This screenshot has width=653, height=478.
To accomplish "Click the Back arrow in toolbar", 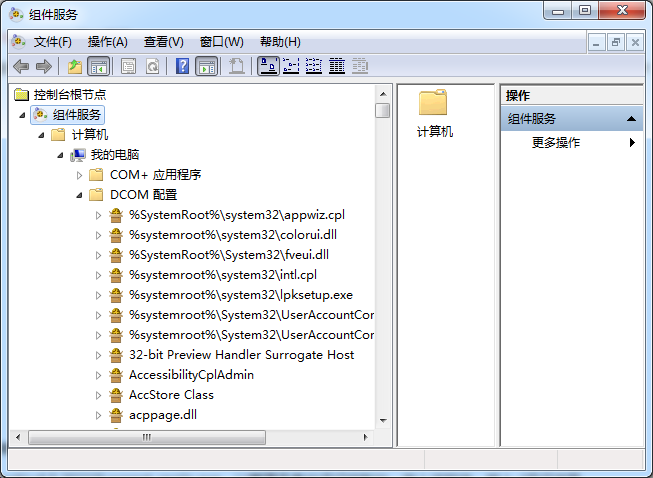I will pos(21,66).
